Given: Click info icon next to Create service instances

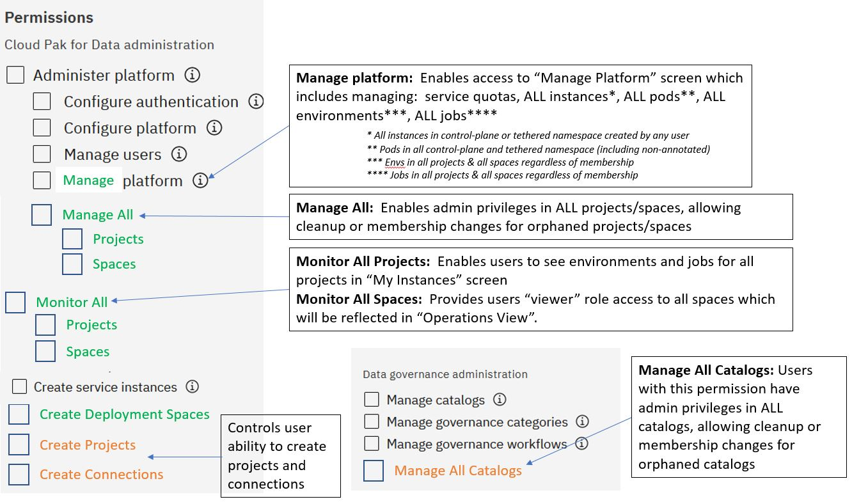Looking at the screenshot, I should [x=192, y=386].
